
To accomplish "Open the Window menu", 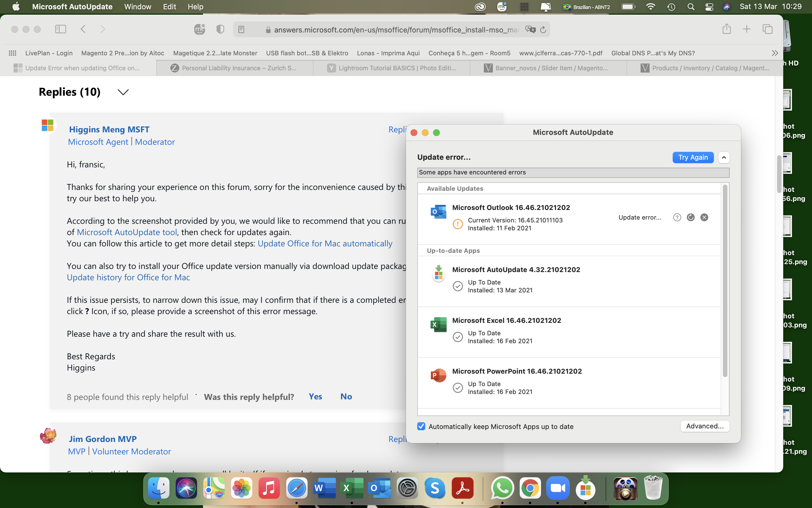I will (x=138, y=7).
